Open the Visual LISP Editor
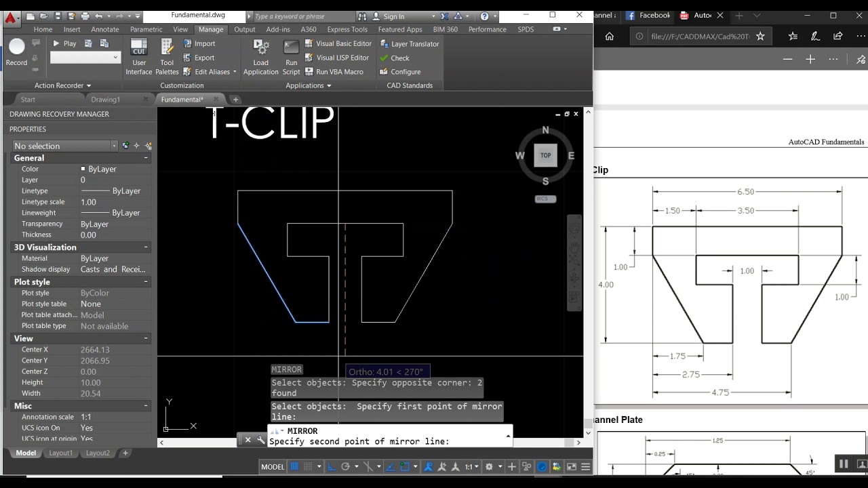Viewport: 868px width, 488px height. click(x=336, y=58)
